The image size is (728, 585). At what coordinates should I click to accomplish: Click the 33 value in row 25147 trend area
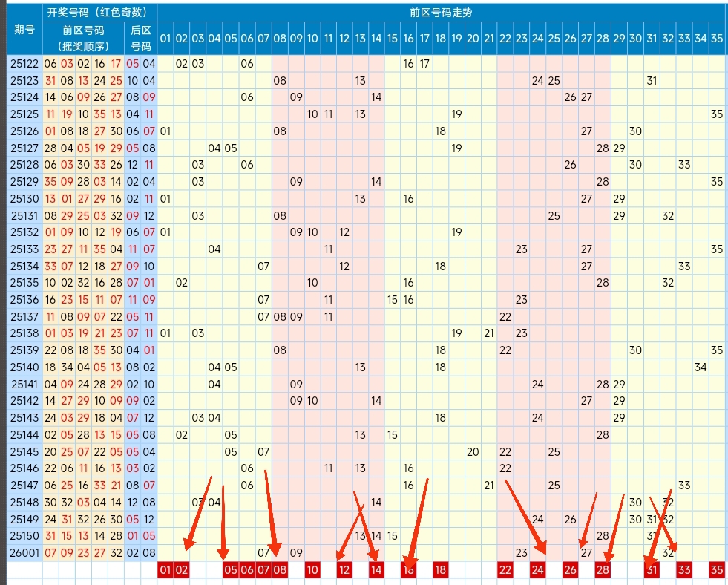683,486
